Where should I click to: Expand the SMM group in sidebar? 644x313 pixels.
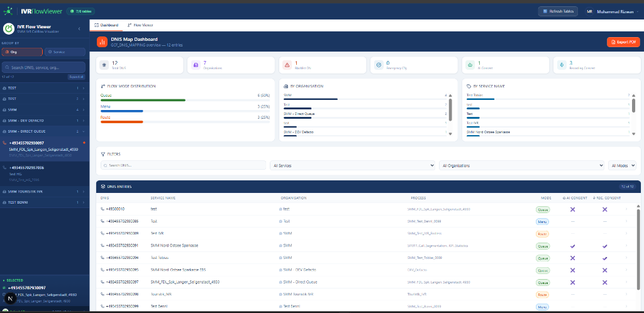pos(45,110)
